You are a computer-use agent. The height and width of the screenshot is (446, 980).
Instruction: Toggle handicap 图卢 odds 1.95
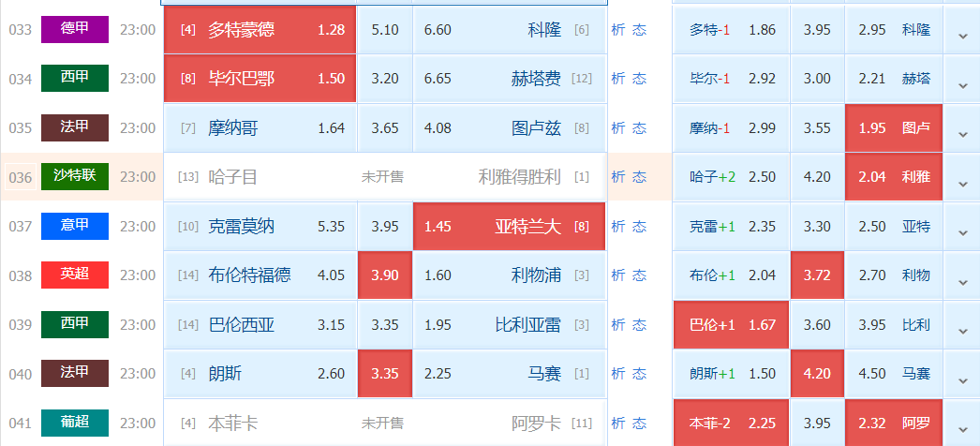(x=894, y=128)
